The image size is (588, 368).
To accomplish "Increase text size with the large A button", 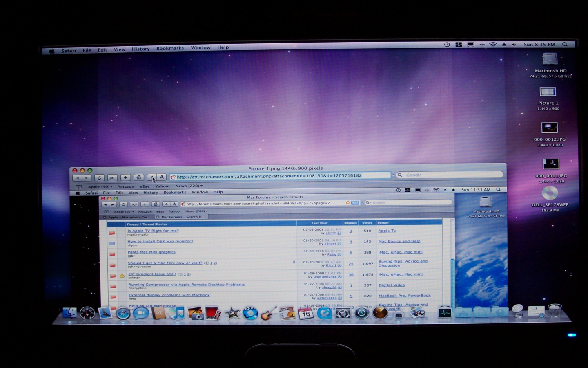I will (162, 177).
